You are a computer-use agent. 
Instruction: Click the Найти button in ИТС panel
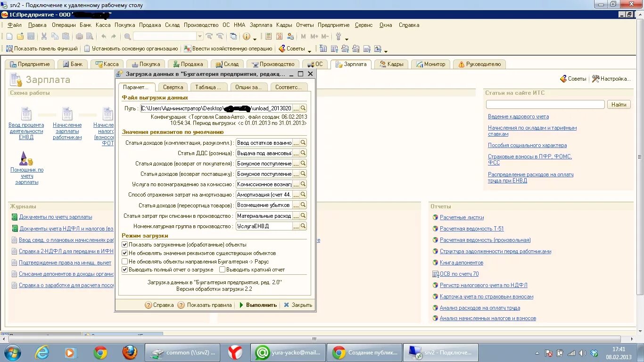(619, 105)
